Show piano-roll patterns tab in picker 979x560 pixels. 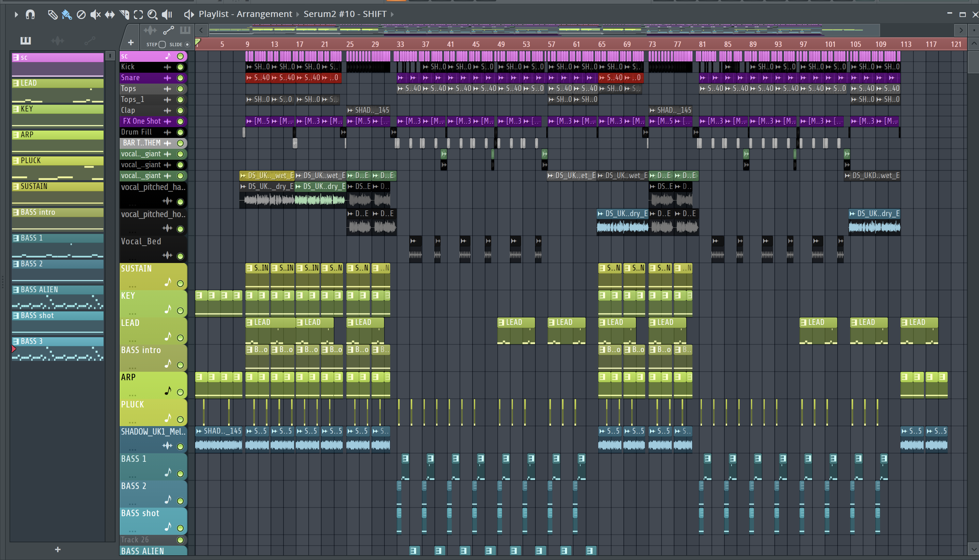26,40
